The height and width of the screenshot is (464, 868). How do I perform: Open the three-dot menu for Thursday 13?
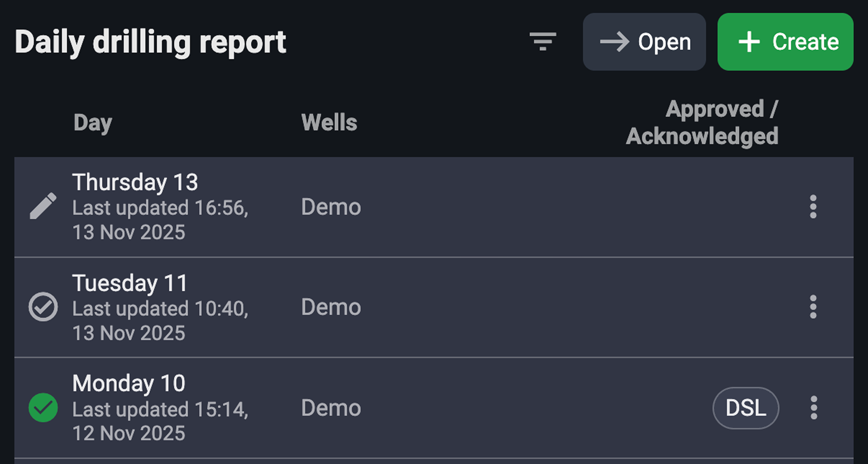tap(813, 207)
